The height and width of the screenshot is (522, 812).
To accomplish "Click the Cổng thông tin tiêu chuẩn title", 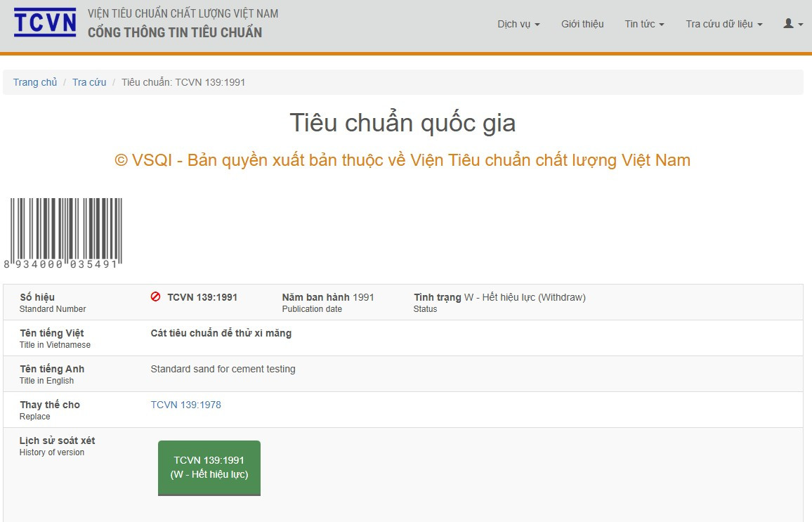I will [174, 32].
